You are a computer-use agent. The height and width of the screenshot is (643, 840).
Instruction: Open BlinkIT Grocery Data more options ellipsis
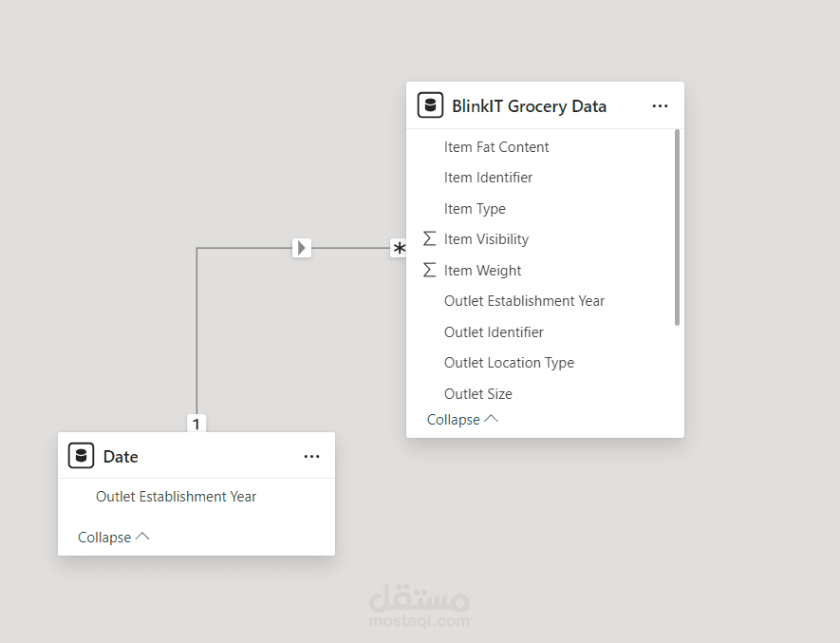(660, 106)
